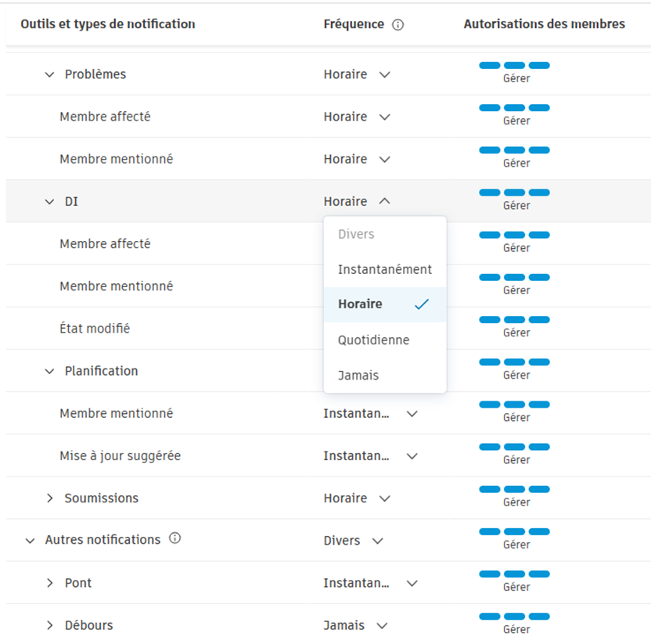Close the DI frequency dropdown
Image resolution: width=651 pixels, height=644 pixels.
point(357,201)
